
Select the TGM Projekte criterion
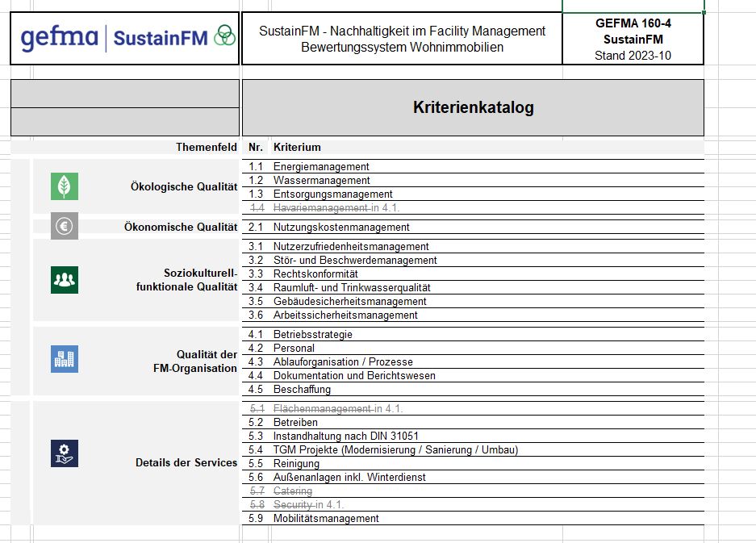tap(396, 450)
